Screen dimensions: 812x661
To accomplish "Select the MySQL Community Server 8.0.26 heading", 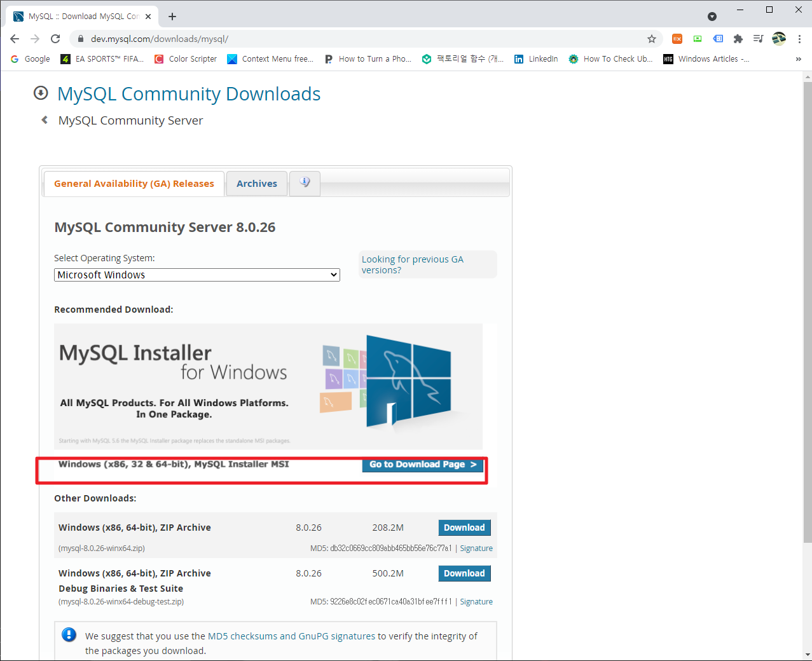I will (x=165, y=228).
